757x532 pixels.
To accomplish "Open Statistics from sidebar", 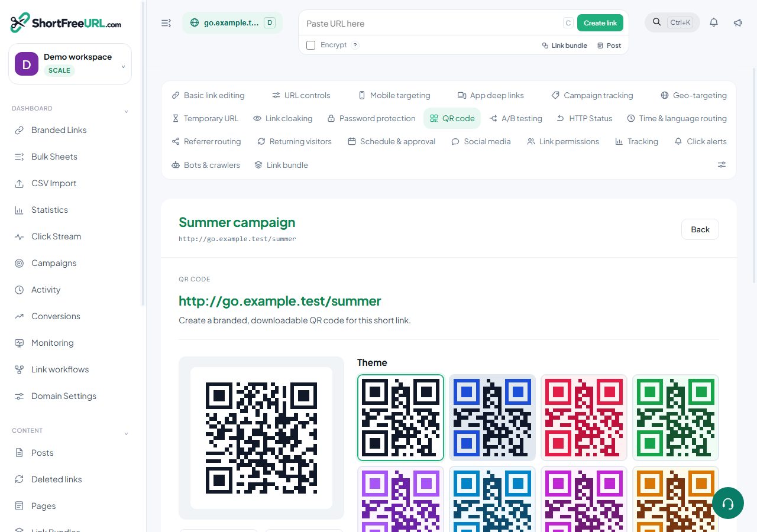I will click(70, 210).
